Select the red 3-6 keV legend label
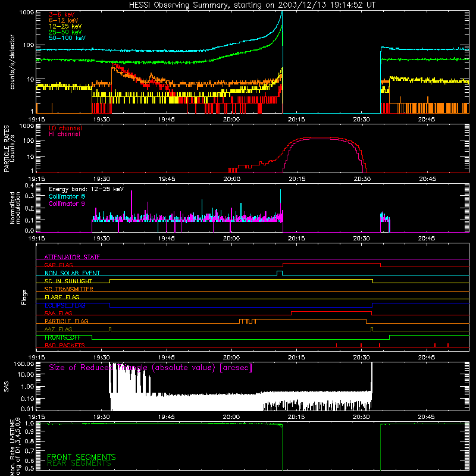This screenshot has width=476, height=476. 62,14
